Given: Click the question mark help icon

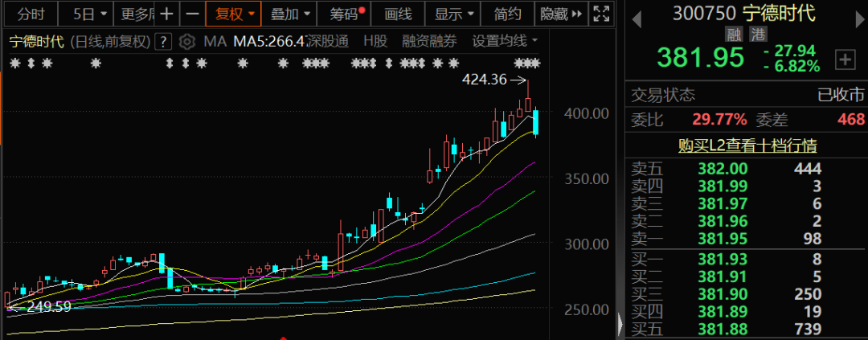Looking at the screenshot, I should point(163,42).
